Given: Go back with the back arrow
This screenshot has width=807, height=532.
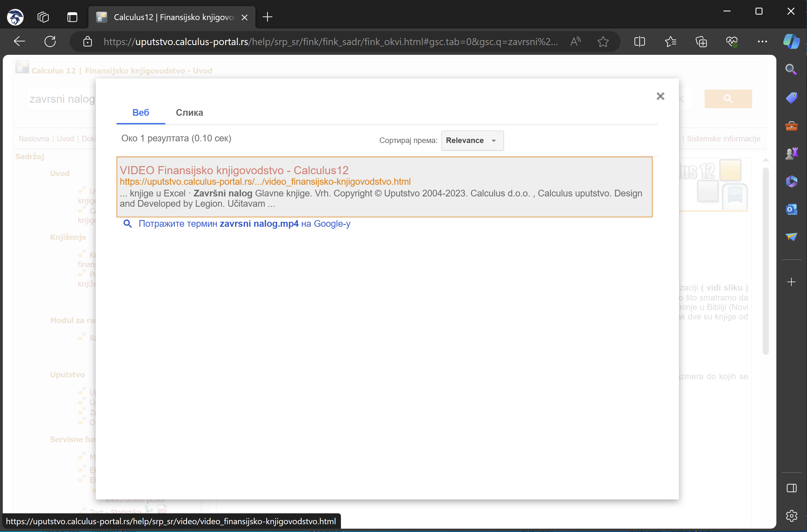Looking at the screenshot, I should coord(19,42).
